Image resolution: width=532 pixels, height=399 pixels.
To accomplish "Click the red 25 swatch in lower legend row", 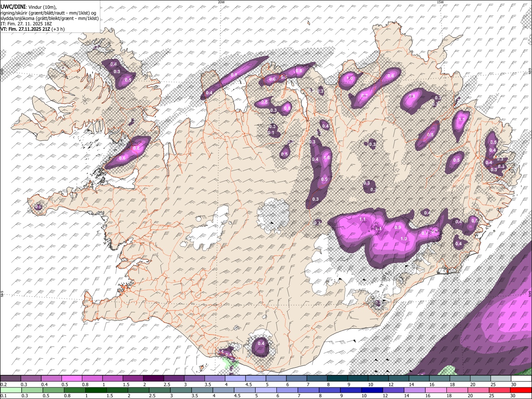I will tap(499, 390).
